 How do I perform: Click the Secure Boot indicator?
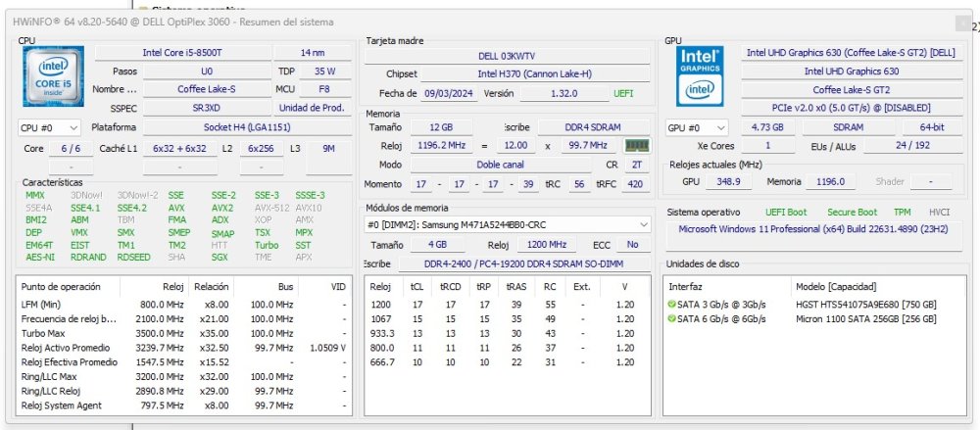(852, 213)
